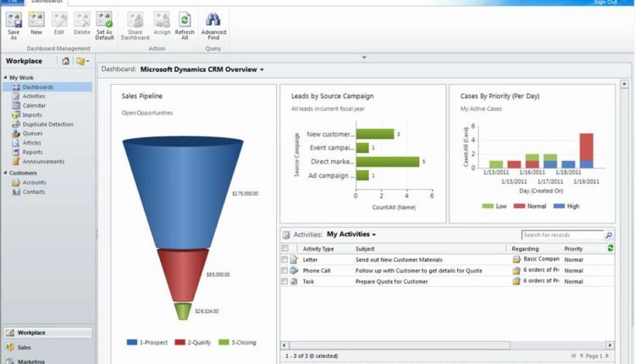Click the Search for records field
Image resolution: width=635 pixels, height=364 pixels.
pos(560,234)
